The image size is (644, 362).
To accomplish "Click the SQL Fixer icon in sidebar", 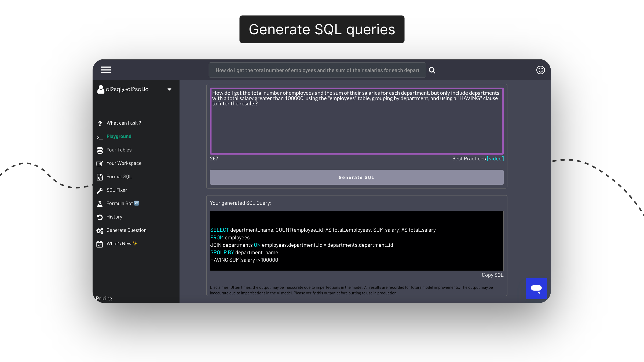I will pos(100,190).
